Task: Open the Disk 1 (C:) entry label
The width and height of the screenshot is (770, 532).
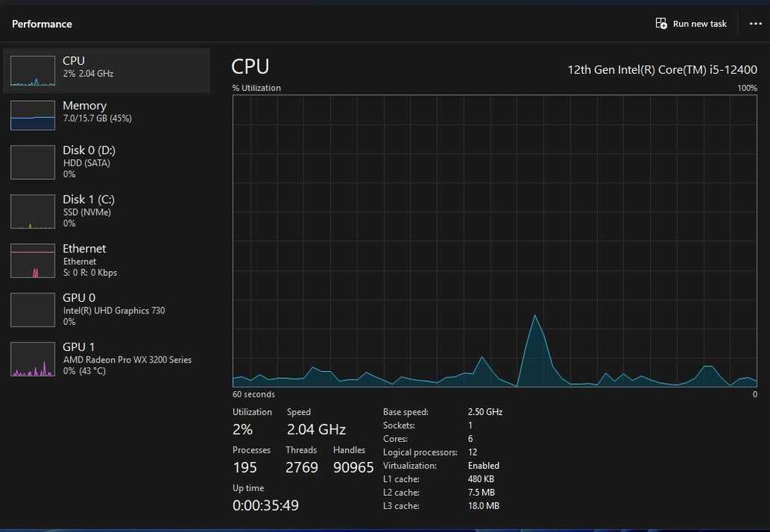Action: coord(89,199)
